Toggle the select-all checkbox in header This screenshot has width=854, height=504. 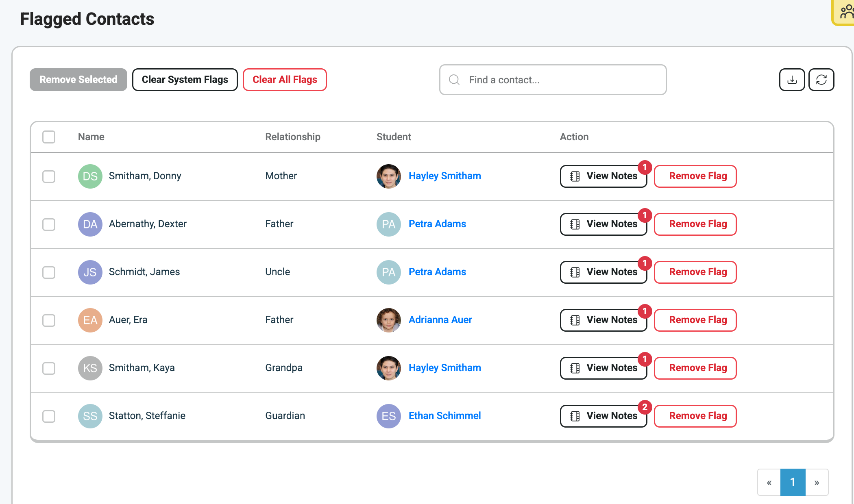coord(49,137)
